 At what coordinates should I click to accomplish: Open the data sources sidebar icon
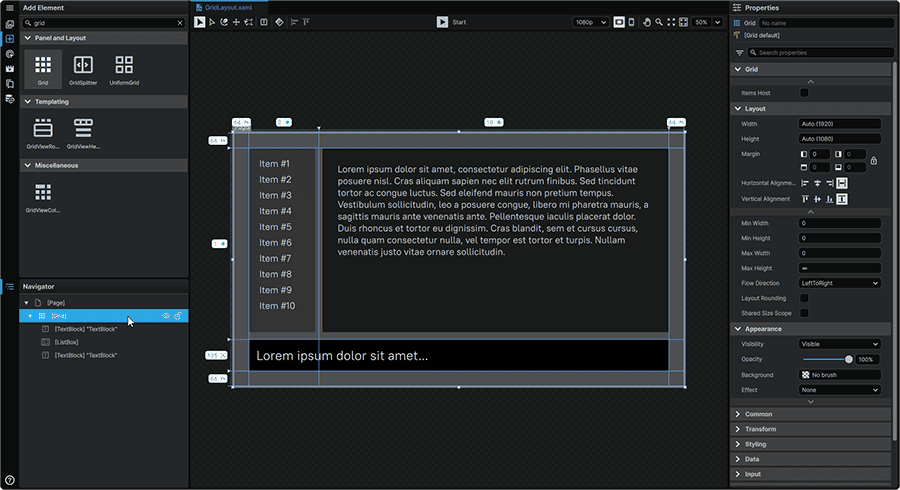(10, 99)
